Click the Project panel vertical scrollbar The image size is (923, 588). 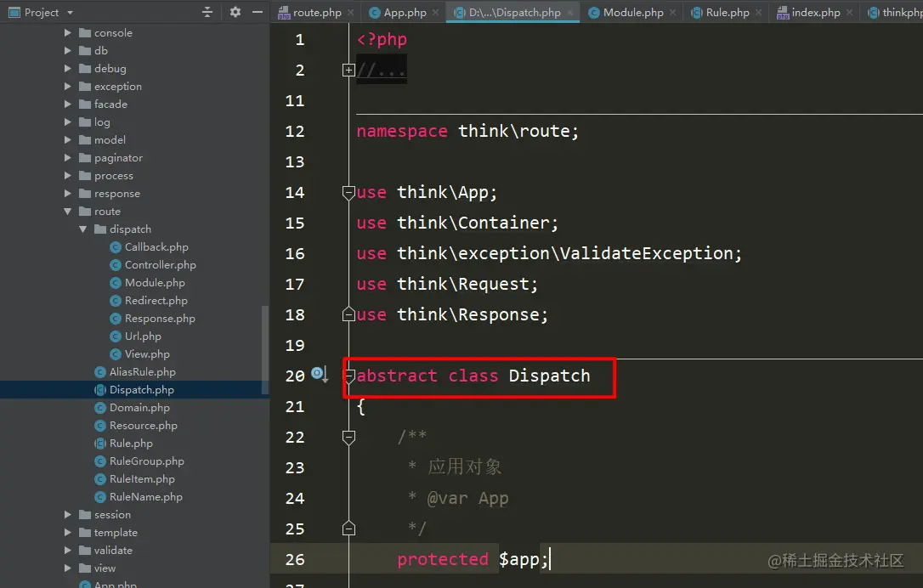point(265,349)
